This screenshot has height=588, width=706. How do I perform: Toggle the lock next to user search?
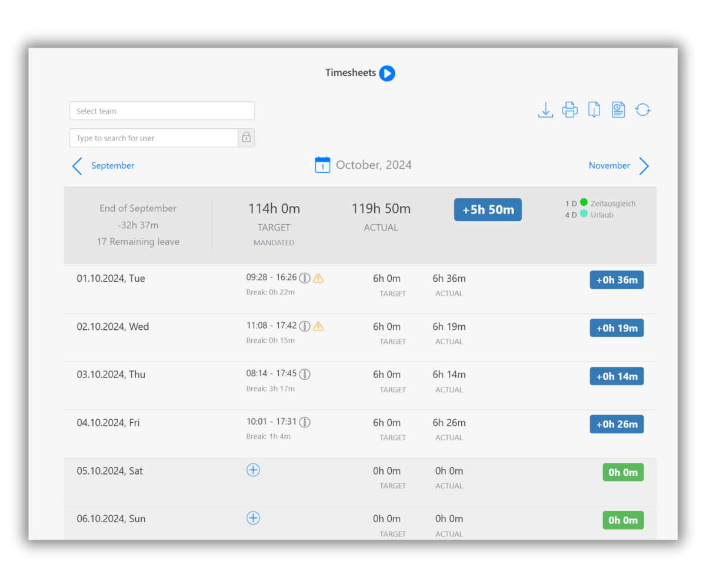coord(247,137)
